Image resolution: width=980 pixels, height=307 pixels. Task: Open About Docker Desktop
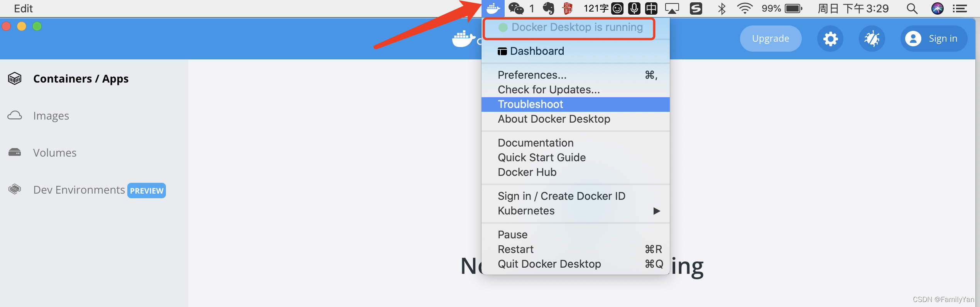[576, 119]
